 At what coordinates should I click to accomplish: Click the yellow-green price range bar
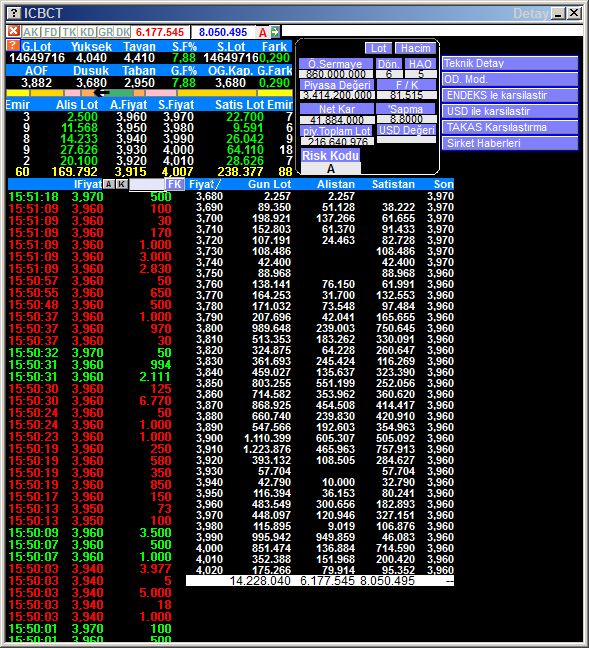(x=149, y=93)
